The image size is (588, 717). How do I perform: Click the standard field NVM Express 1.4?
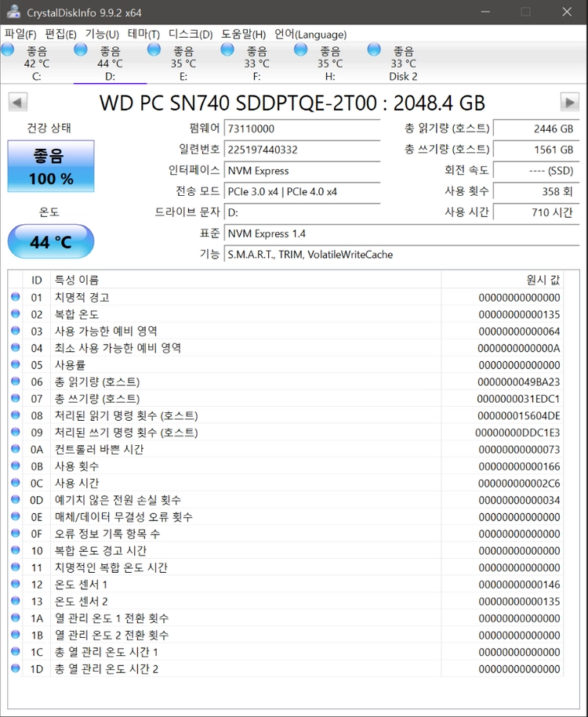[x=401, y=234]
